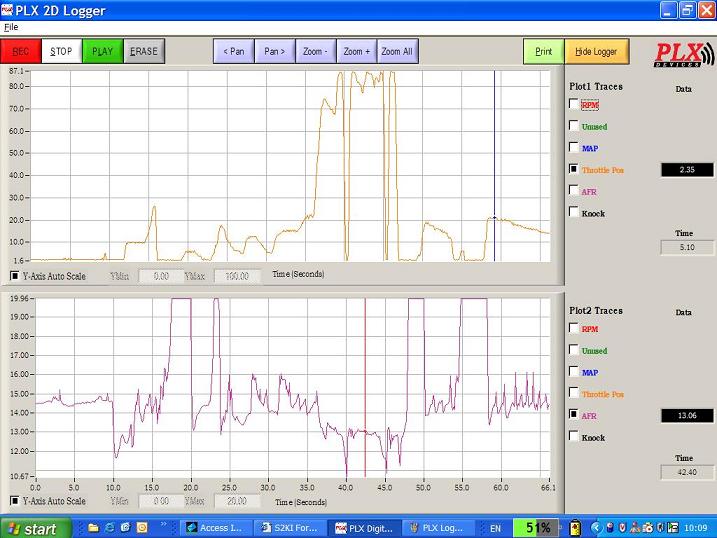The image size is (717, 538).
Task: Click the blue cursor line in Plot1
Action: (x=494, y=165)
